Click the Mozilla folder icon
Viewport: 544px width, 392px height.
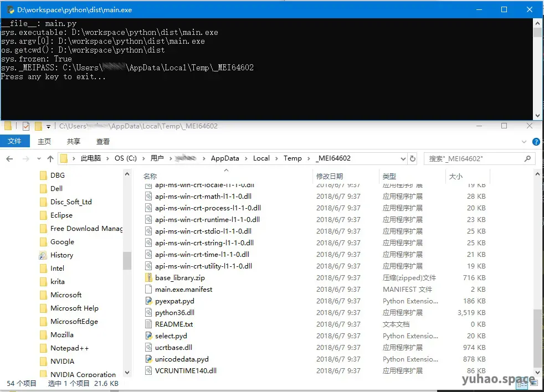(43, 335)
